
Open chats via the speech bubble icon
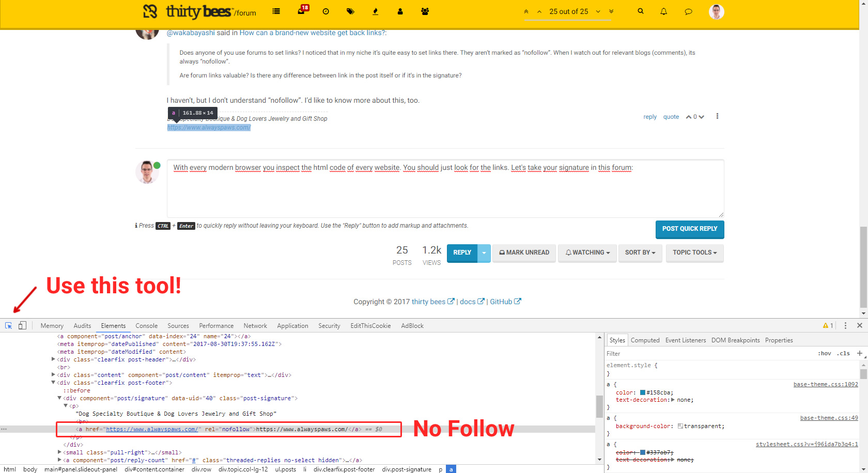(688, 11)
